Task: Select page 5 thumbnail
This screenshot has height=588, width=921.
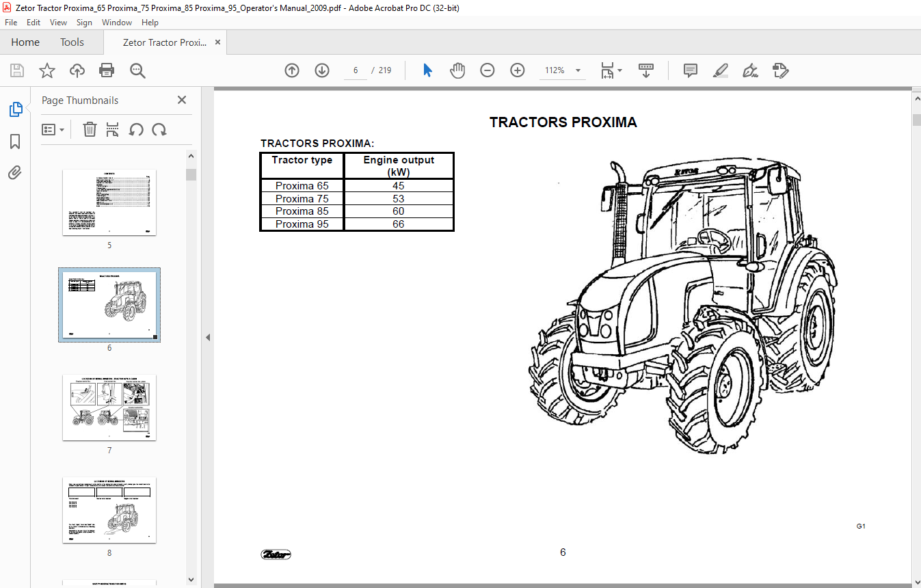Action: [x=109, y=202]
